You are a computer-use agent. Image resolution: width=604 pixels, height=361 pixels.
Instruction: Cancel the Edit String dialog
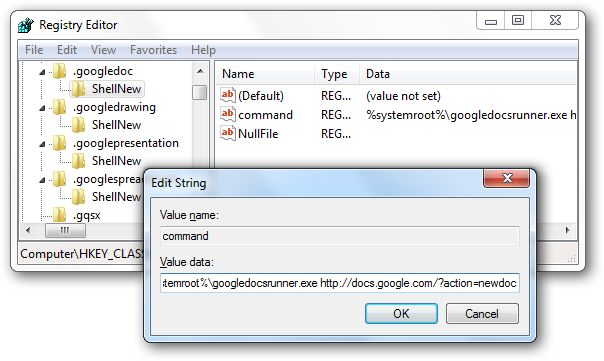(x=482, y=314)
